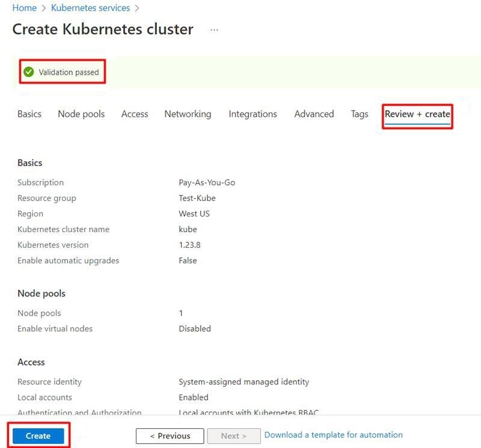Click the Create Kubernetes cluster page title
This screenshot has height=448, width=481.
[103, 29]
